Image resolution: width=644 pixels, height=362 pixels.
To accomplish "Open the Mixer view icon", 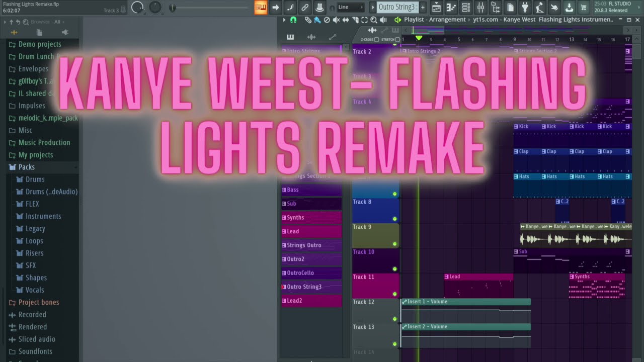I will pos(480,7).
